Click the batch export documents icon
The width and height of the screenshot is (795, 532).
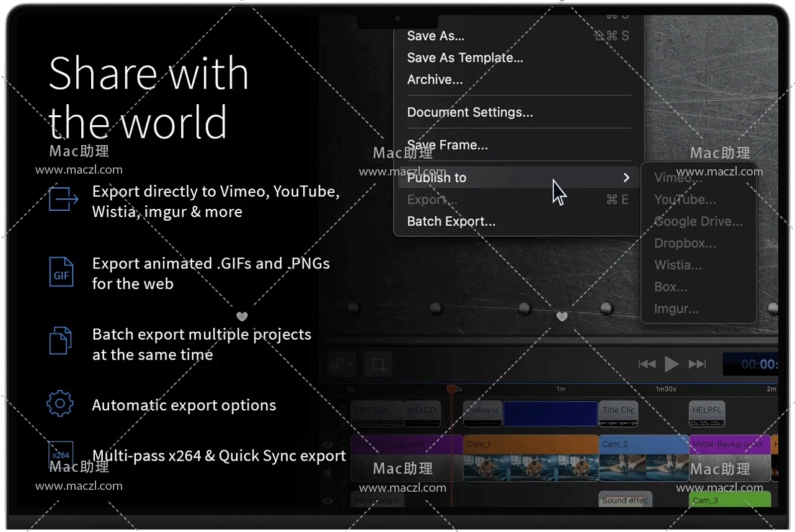point(60,340)
